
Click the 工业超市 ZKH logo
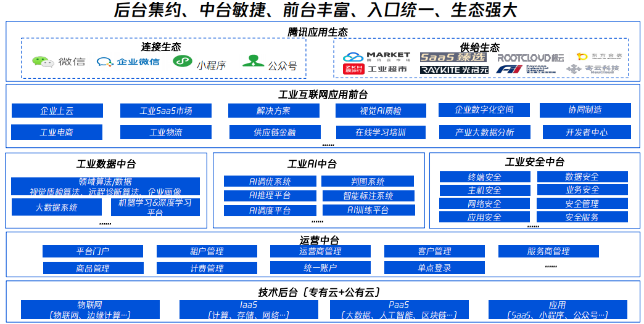point(375,70)
